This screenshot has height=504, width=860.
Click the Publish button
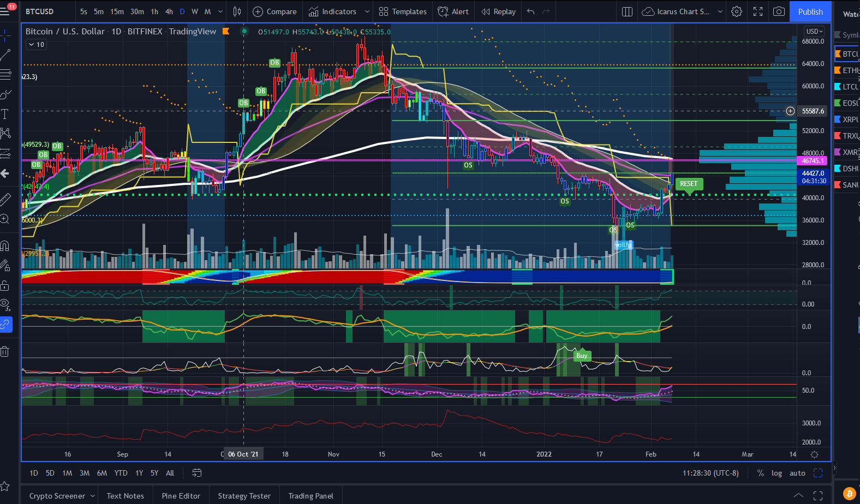pos(810,11)
